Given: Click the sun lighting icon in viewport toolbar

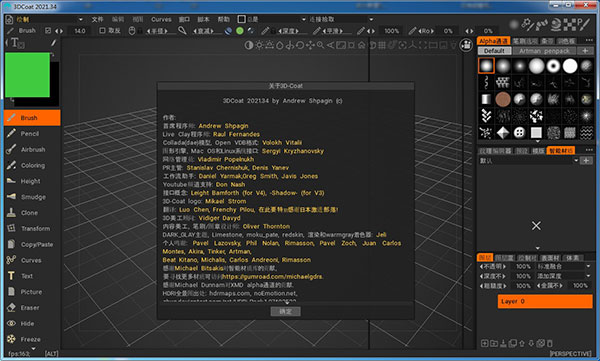Looking at the screenshot, I should [x=259, y=45].
